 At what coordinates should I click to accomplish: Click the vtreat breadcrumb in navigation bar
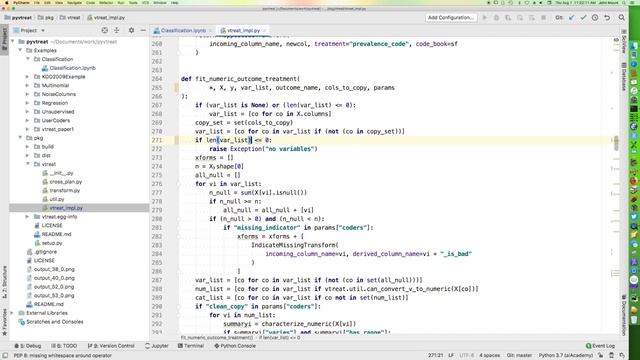coord(70,18)
